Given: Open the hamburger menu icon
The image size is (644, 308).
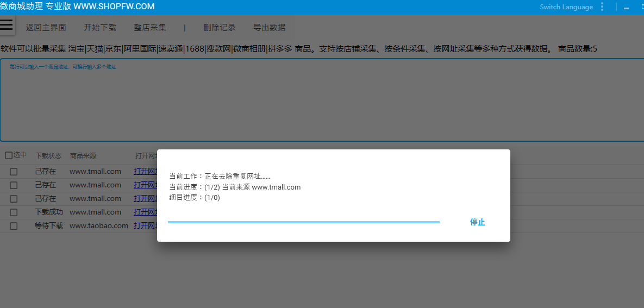Looking at the screenshot, I should [x=7, y=25].
